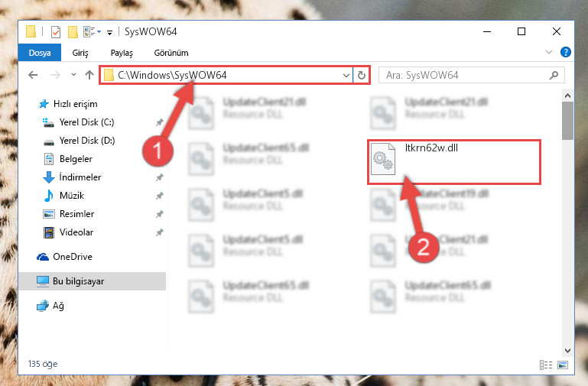Unpin Yerel Disk (C:) pin icon
This screenshot has height=386, width=588.
click(159, 122)
